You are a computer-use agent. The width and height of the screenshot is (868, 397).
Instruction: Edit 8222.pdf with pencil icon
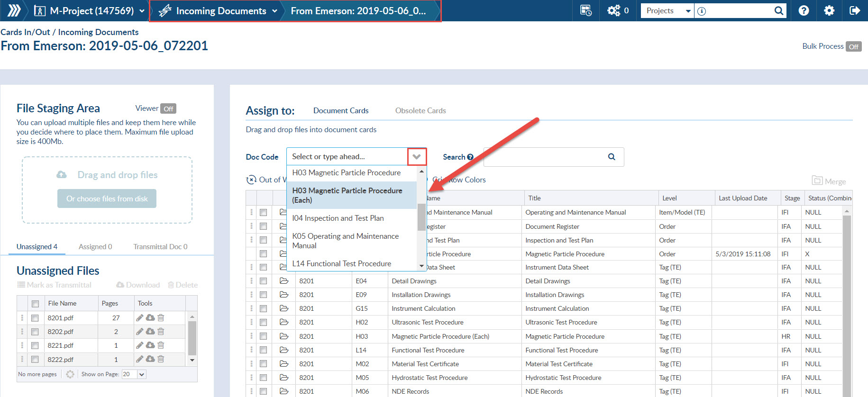coord(139,359)
